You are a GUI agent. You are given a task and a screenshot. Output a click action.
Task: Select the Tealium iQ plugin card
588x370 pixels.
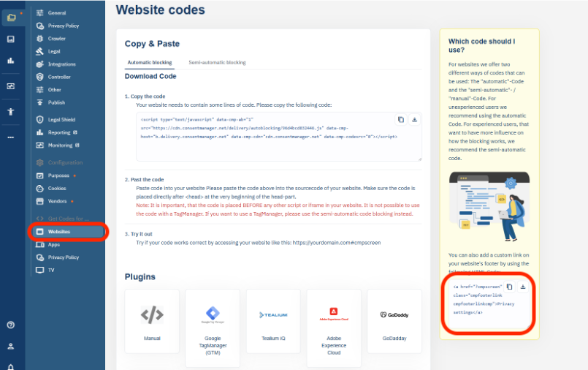(273, 320)
